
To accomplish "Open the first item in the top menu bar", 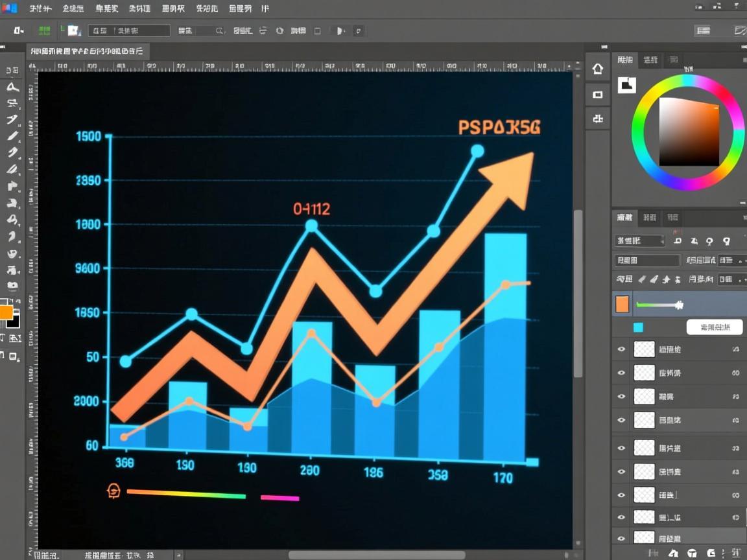I will coord(40,8).
